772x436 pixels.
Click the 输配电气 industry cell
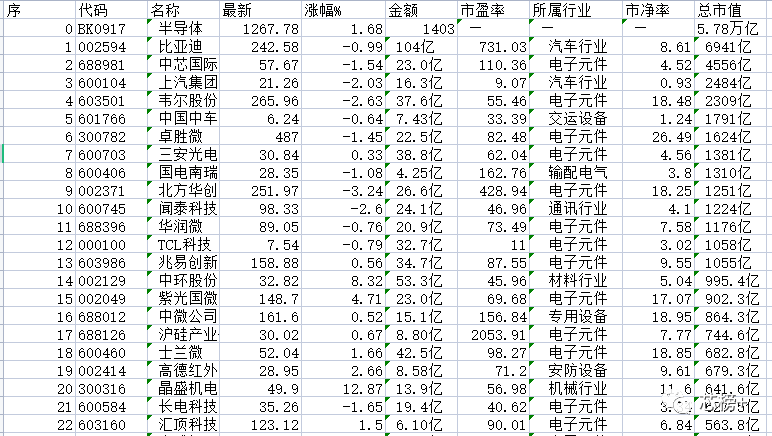coord(576,173)
